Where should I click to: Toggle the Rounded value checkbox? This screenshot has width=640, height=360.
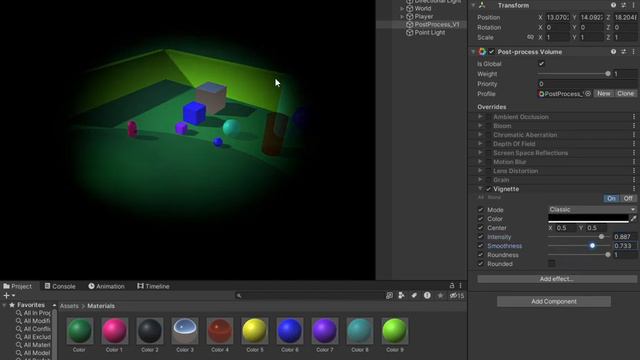click(x=551, y=264)
